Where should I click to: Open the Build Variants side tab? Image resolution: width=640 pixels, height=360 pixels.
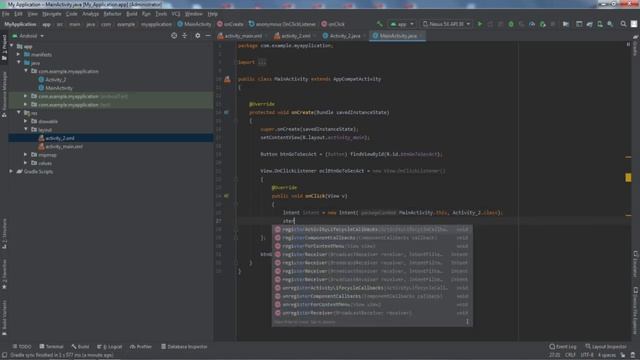[4, 318]
